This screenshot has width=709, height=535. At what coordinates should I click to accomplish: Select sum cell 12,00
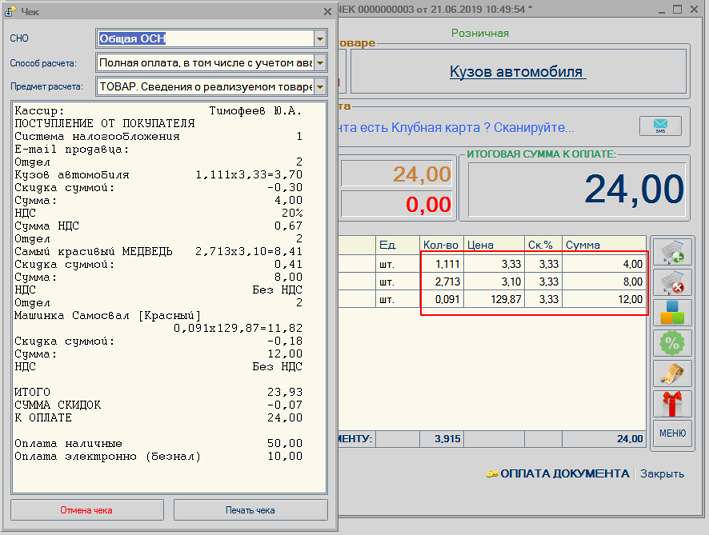point(604,299)
